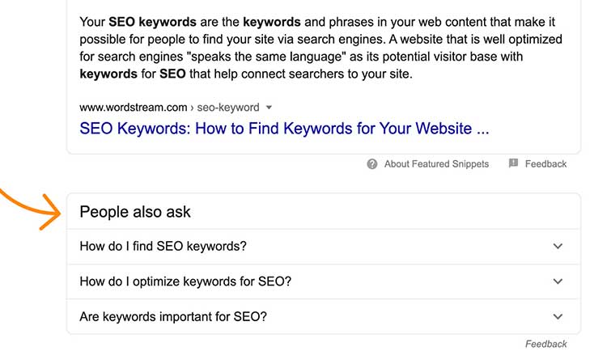The height and width of the screenshot is (364, 607).
Task: Select the question "Are keywords important for SEO?"
Action: pos(173,317)
